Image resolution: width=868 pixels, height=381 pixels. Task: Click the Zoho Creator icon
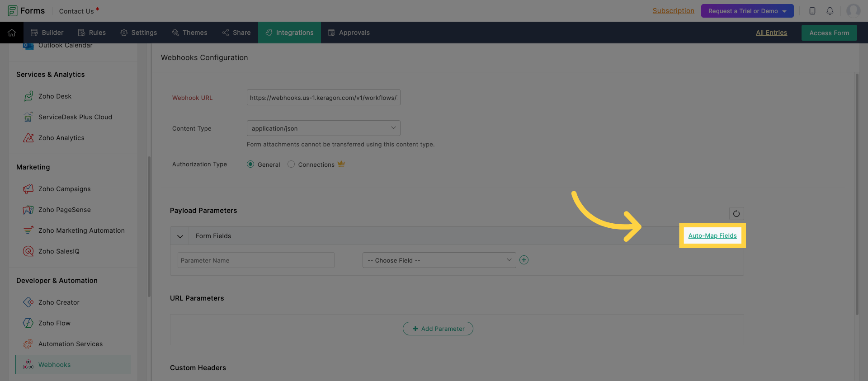(28, 302)
